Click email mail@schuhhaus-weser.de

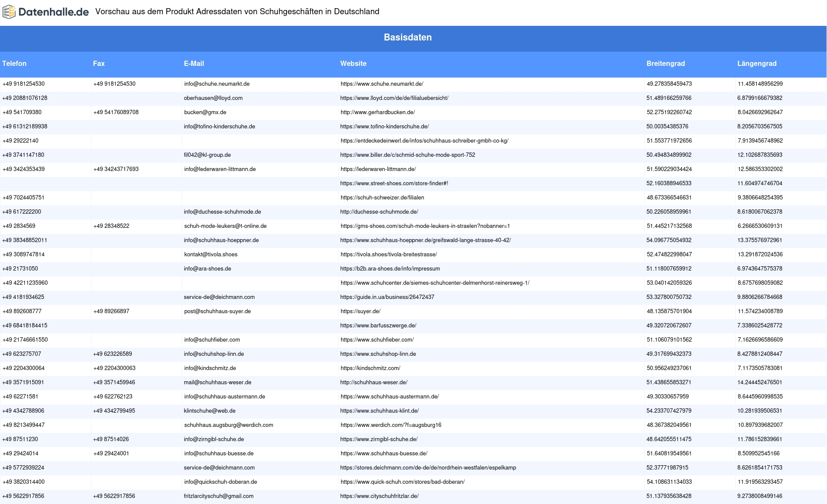click(x=218, y=383)
